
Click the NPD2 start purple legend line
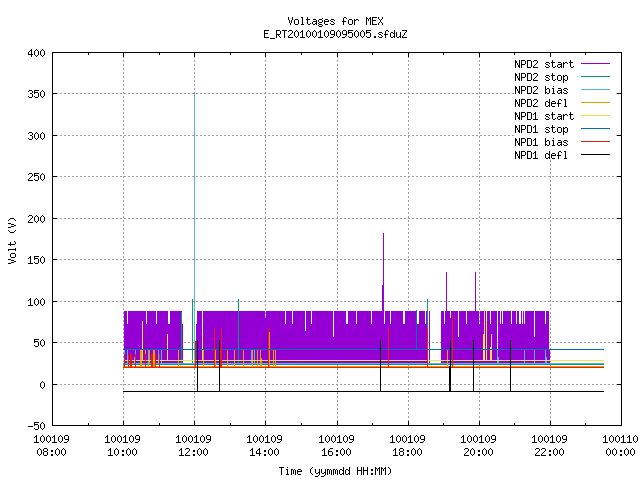pos(595,64)
